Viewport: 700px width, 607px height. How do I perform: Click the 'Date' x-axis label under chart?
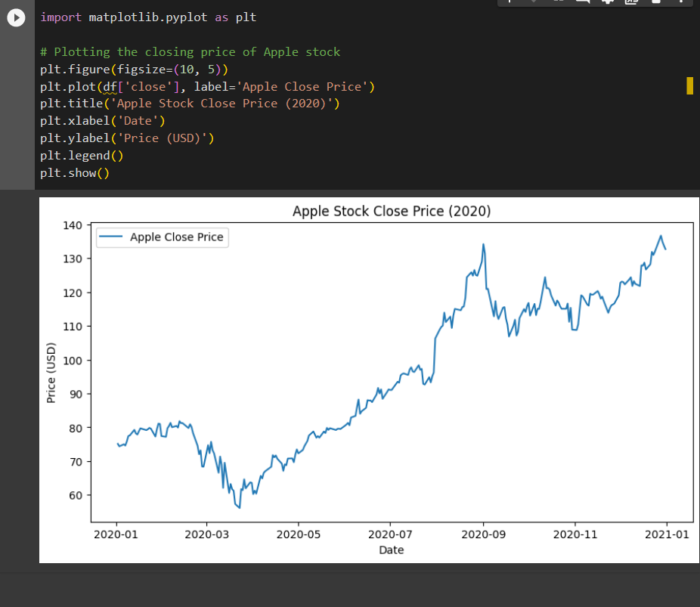(x=391, y=550)
